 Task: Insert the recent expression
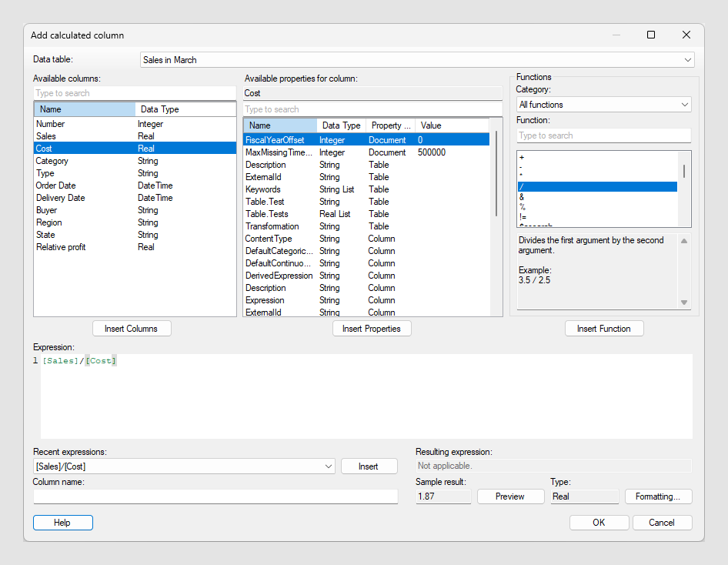click(369, 466)
